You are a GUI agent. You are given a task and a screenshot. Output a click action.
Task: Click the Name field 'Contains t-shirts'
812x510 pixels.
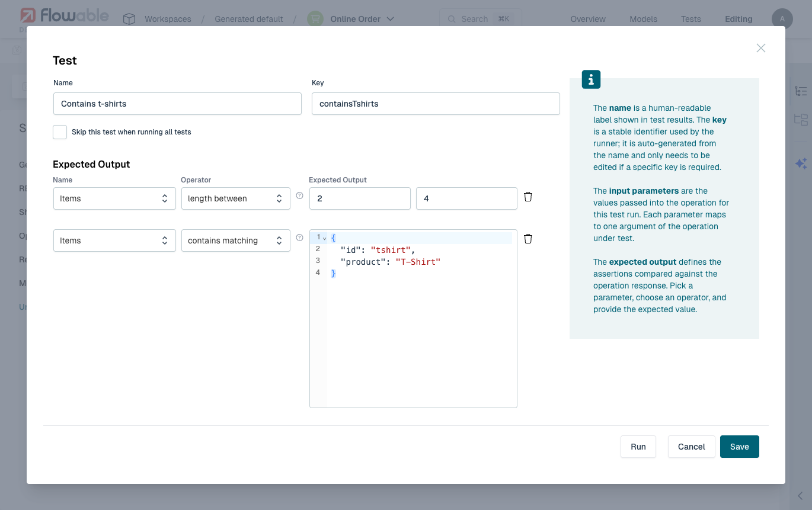click(177, 104)
